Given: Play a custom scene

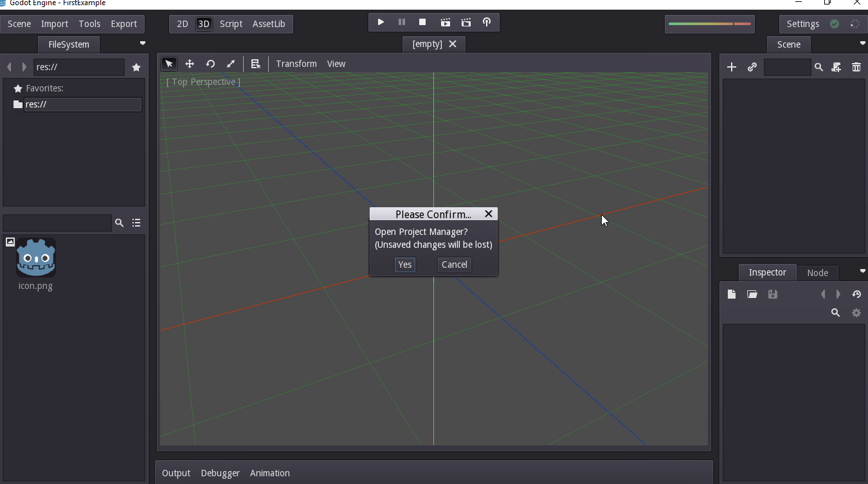Looking at the screenshot, I should click(466, 23).
